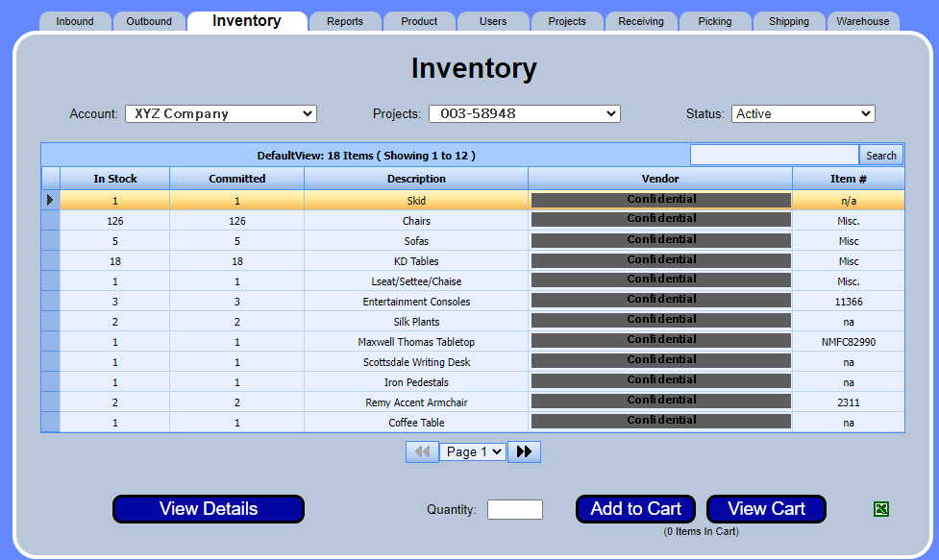939x560 pixels.
Task: Expand the Status dropdown set to Active
Action: [803, 113]
